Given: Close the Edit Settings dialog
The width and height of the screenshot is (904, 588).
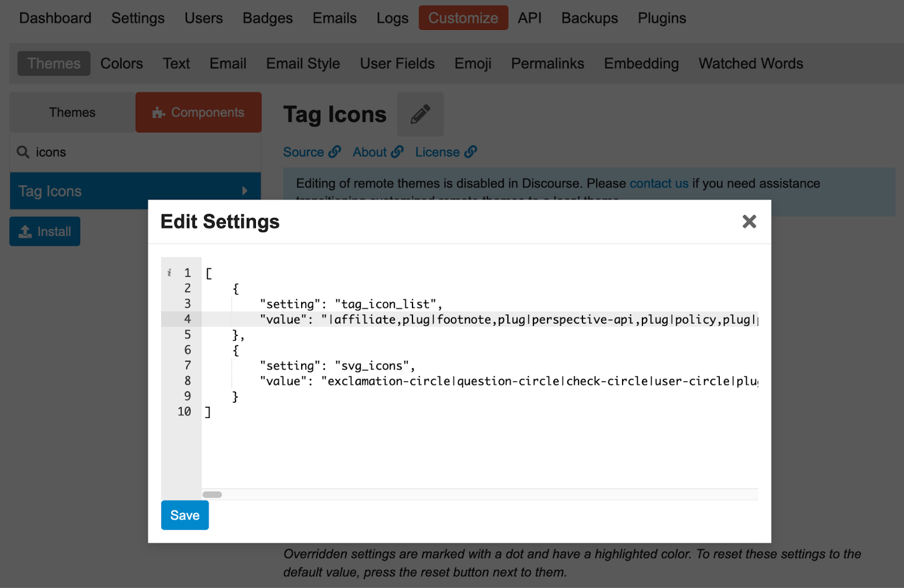Looking at the screenshot, I should [749, 221].
